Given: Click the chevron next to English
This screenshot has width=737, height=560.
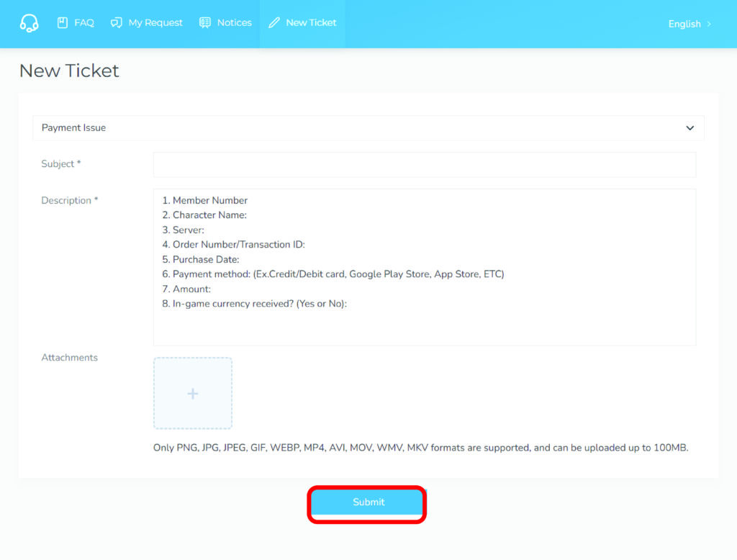Looking at the screenshot, I should coord(709,24).
